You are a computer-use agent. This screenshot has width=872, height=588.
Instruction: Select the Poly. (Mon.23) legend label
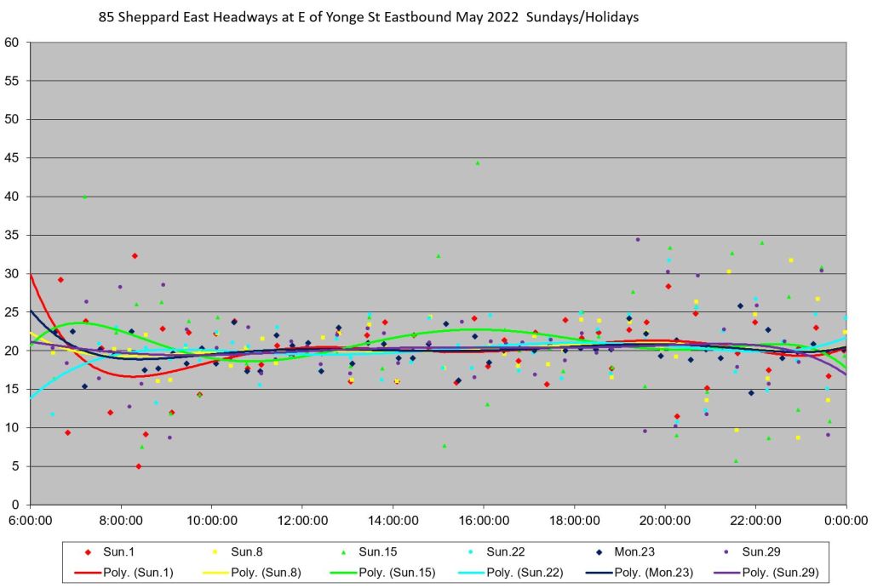(x=652, y=573)
